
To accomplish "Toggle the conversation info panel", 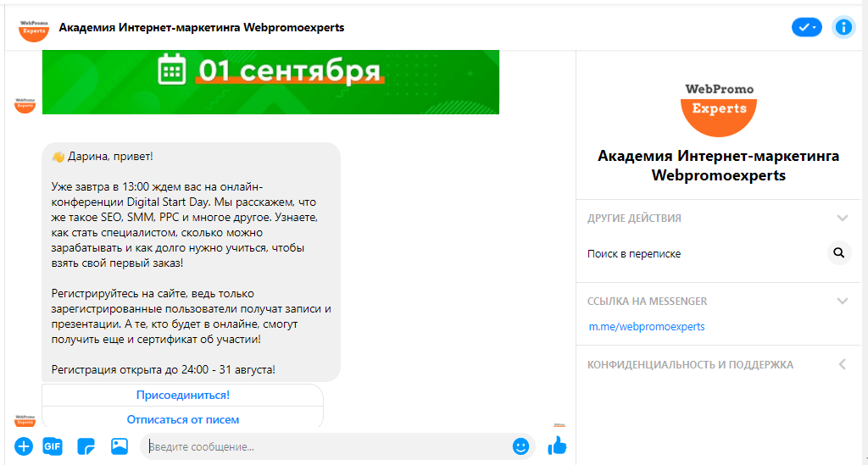I will click(x=843, y=27).
